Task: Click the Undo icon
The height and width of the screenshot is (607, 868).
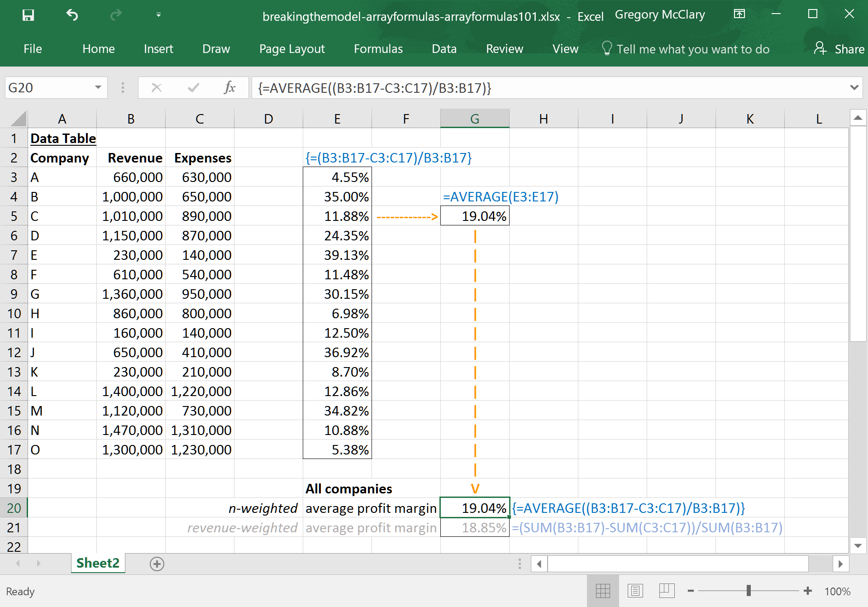Action: point(72,15)
